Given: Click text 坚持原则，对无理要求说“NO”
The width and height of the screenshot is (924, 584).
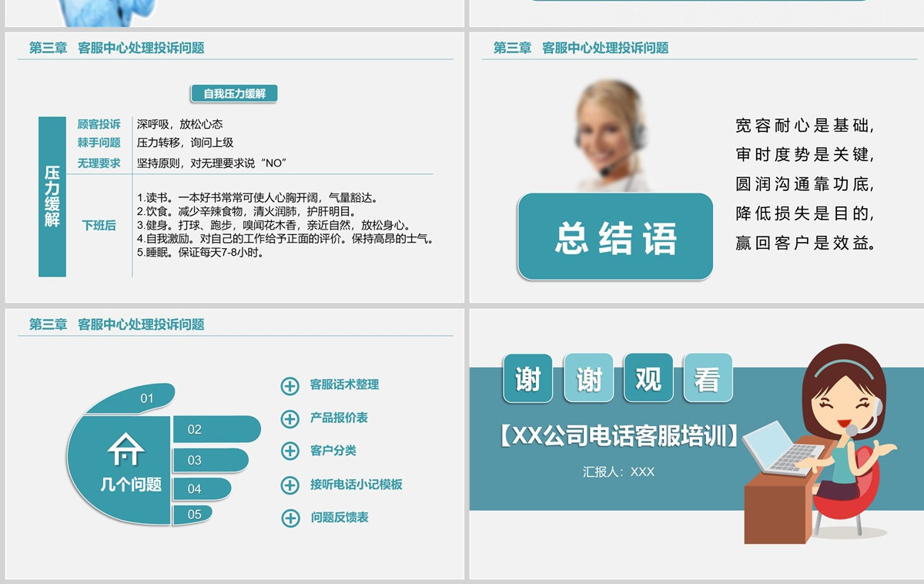Looking at the screenshot, I should (x=212, y=163).
